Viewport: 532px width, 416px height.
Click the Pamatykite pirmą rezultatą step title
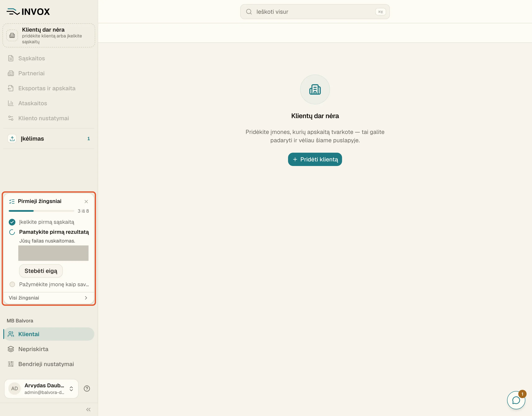[54, 232]
